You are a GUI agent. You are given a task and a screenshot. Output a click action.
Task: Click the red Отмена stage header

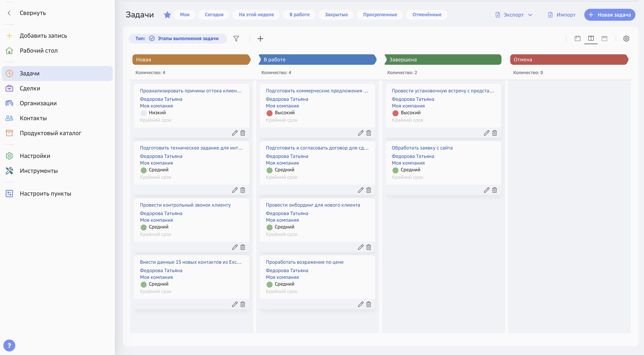(x=569, y=60)
